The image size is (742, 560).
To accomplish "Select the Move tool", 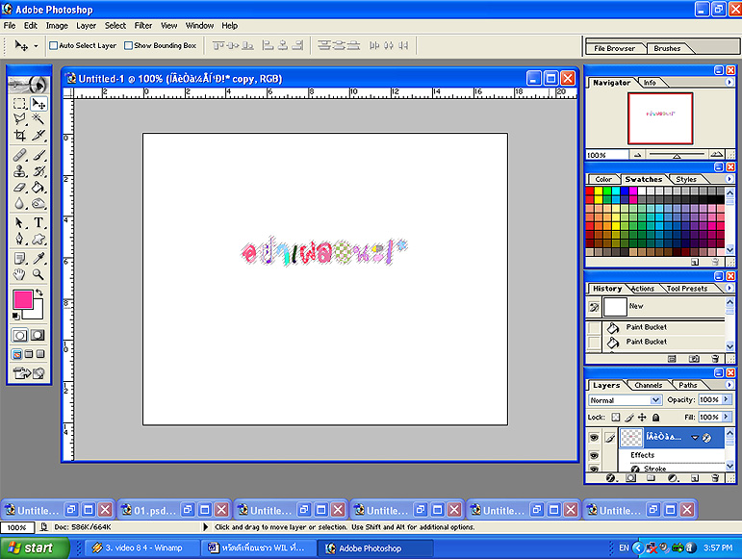I will pos(38,103).
